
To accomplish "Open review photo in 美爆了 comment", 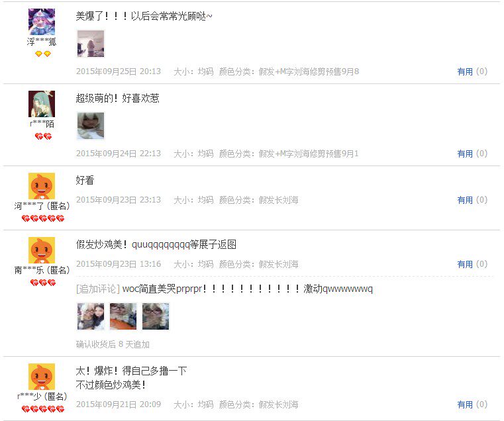I will click(91, 44).
